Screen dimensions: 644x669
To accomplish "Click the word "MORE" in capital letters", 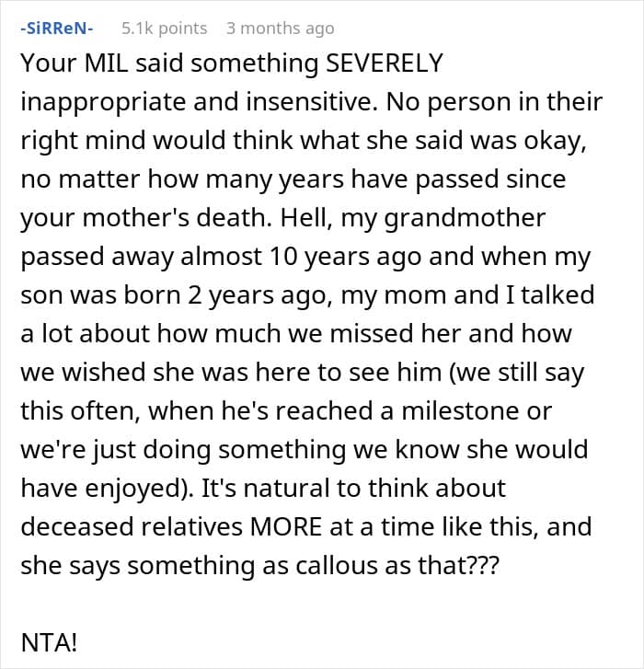I will (x=286, y=527).
